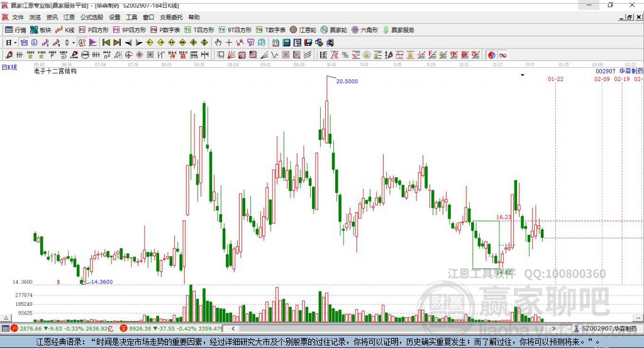The image size is (644, 348).
Task: Open the 浏览 menu
Action: click(x=35, y=17)
